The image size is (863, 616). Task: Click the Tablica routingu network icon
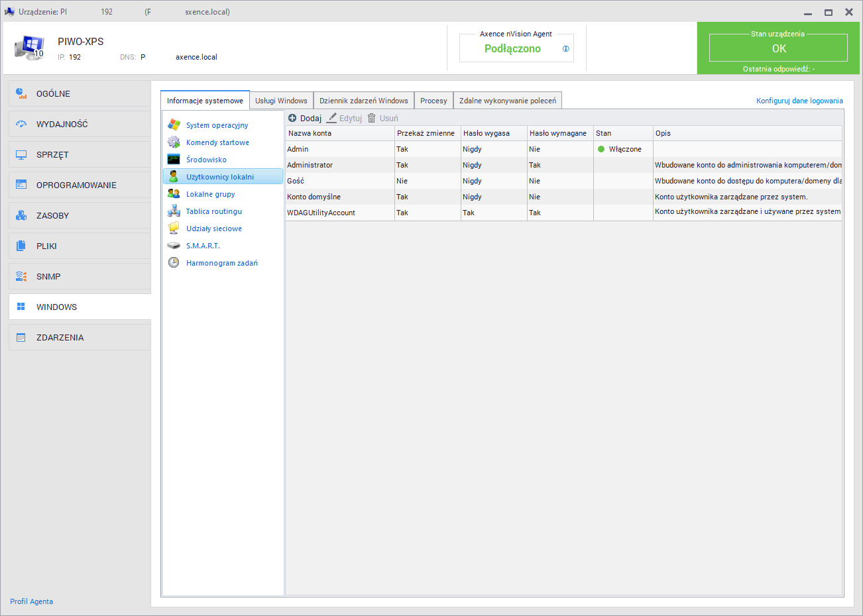pyautogui.click(x=174, y=211)
